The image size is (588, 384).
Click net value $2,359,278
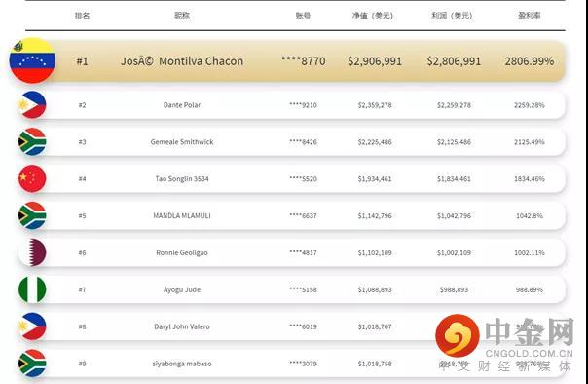[x=375, y=105]
